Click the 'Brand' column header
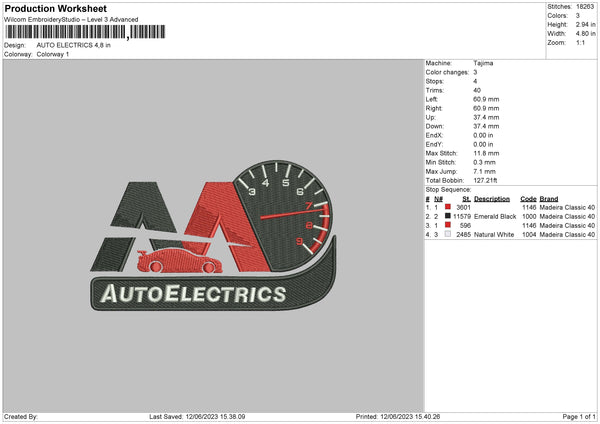 pyautogui.click(x=549, y=199)
